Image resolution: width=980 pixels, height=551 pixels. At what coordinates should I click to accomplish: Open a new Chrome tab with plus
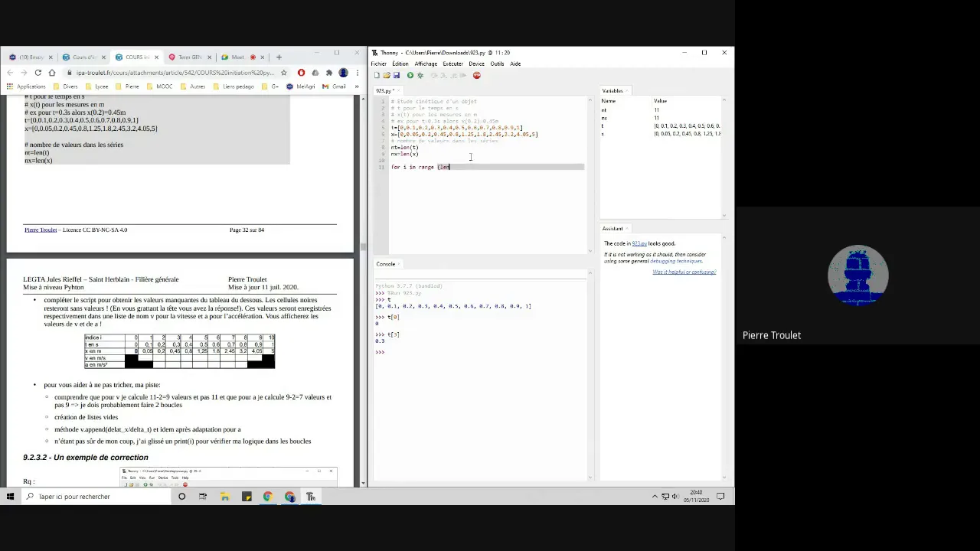(279, 57)
